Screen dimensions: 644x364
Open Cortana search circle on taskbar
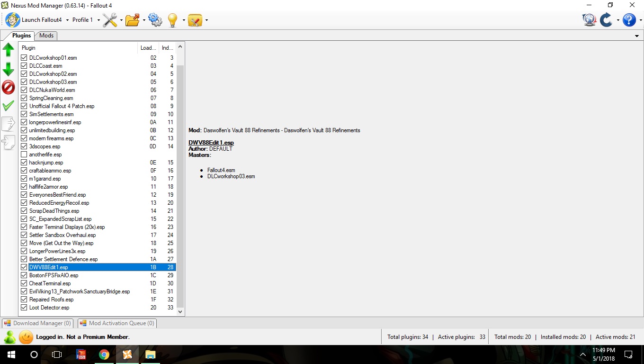click(34, 355)
